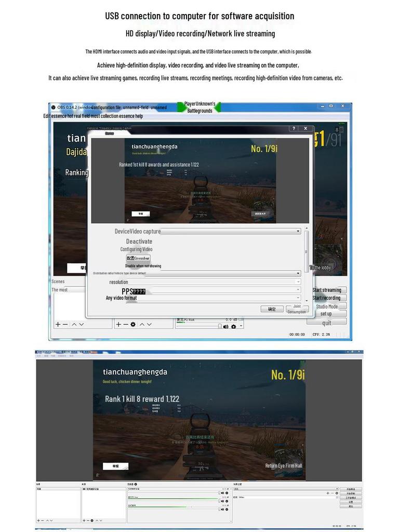Viewport: 399px width, 532px height.
Task: Click Start recording button
Action: tap(326, 298)
